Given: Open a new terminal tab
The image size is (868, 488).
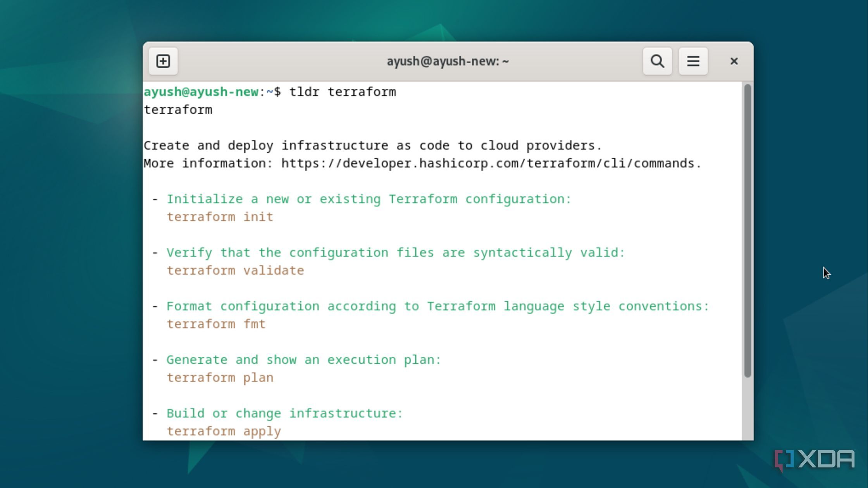Looking at the screenshot, I should coord(163,61).
